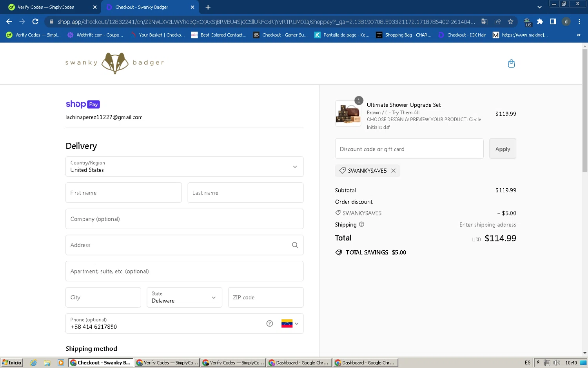Open the shopping bag cart icon

[511, 64]
